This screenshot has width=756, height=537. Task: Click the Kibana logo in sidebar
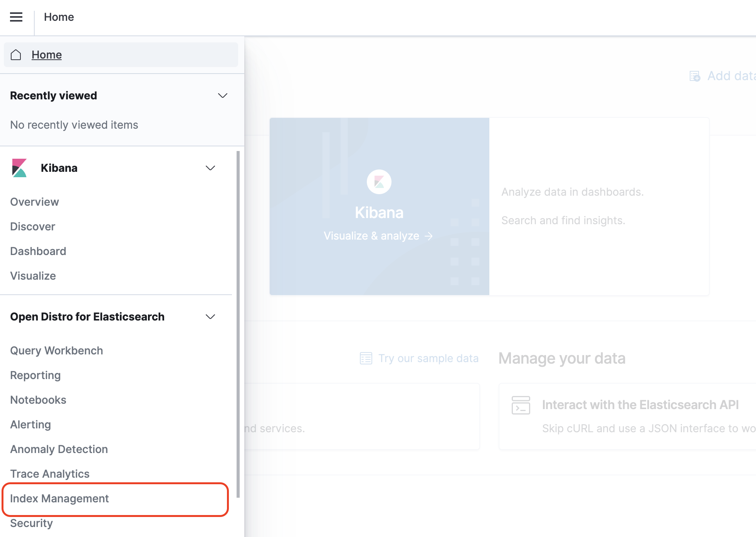19,168
